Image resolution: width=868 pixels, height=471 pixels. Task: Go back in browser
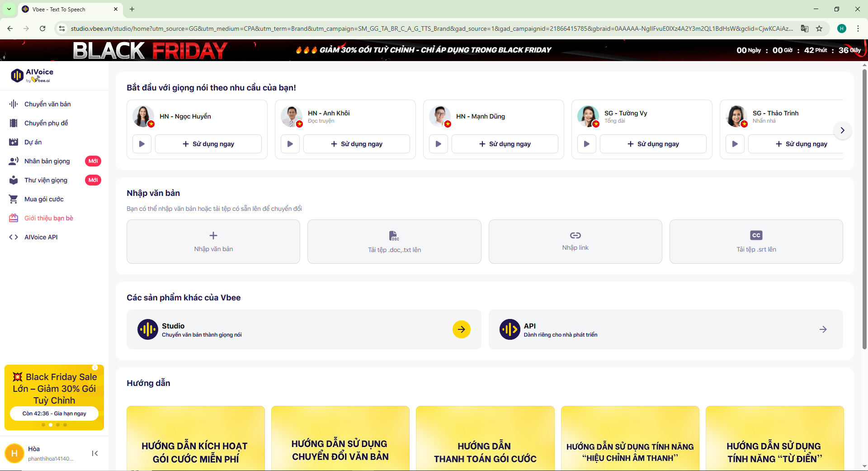pyautogui.click(x=10, y=29)
